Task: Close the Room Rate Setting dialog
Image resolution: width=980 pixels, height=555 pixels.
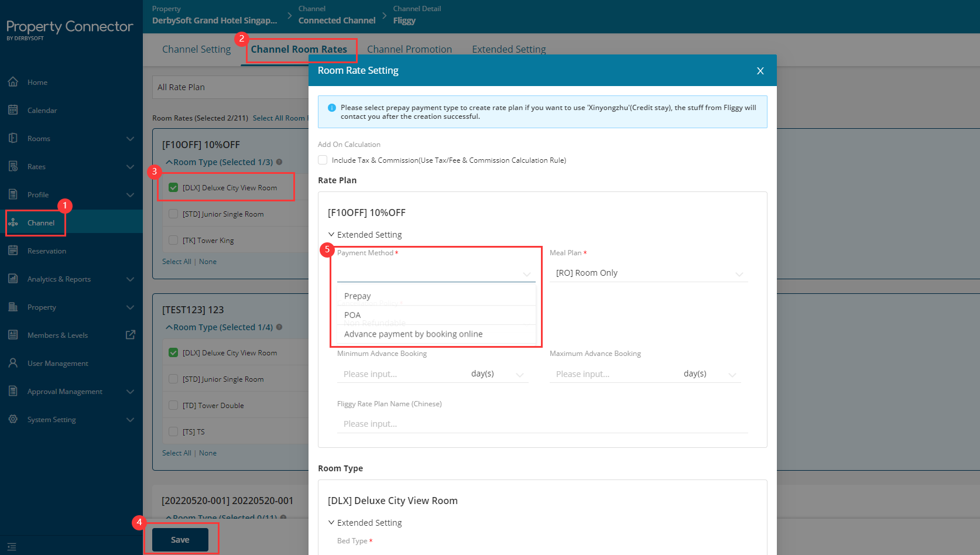Action: [x=760, y=71]
